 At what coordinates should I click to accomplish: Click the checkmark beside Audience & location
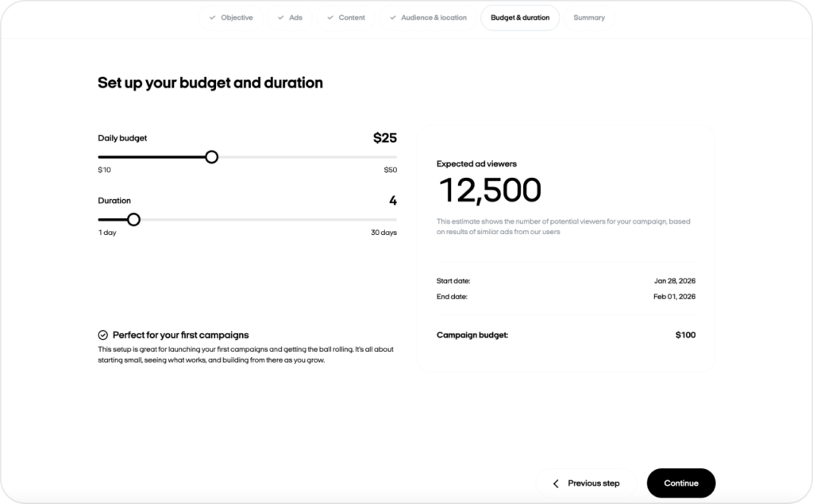click(391, 17)
